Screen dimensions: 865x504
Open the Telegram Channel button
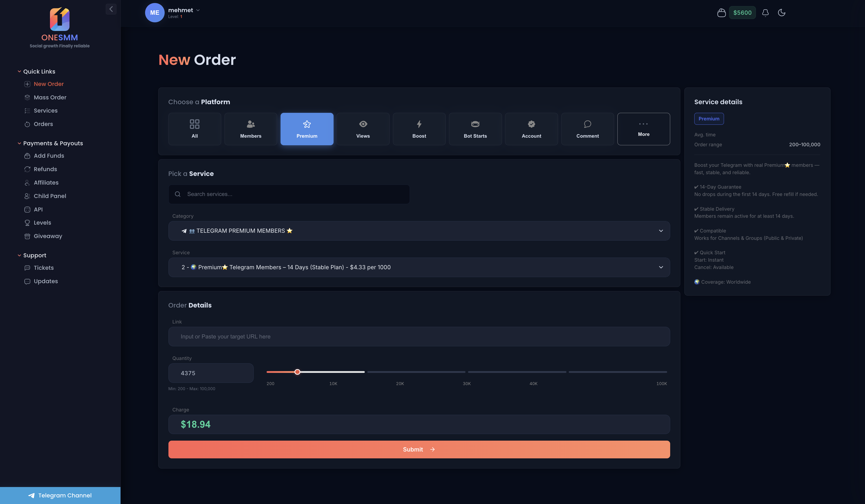click(60, 495)
